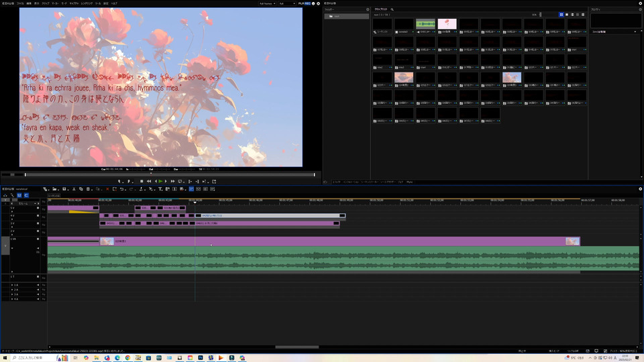
Task: Select the green audio waveform clip in the bin
Action: pyautogui.click(x=425, y=24)
